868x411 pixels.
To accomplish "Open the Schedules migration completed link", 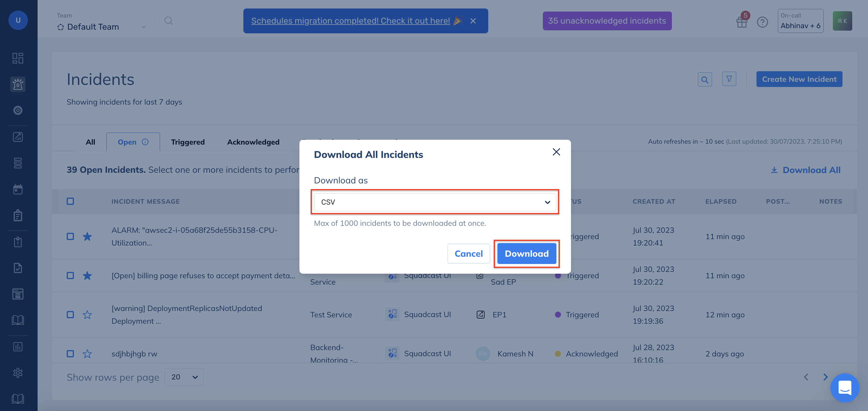I will (350, 21).
